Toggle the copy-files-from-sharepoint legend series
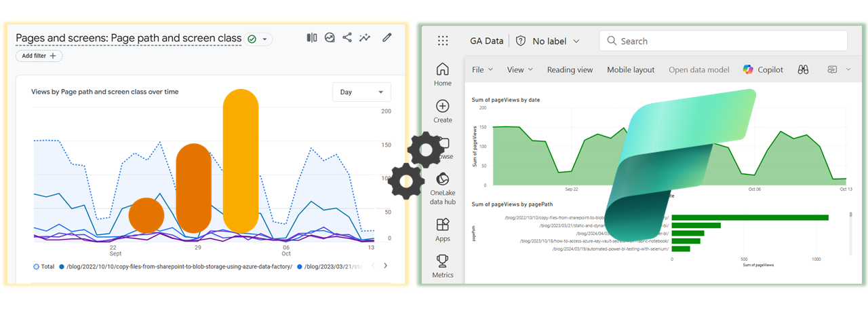This screenshot has height=309, width=868. (176, 266)
